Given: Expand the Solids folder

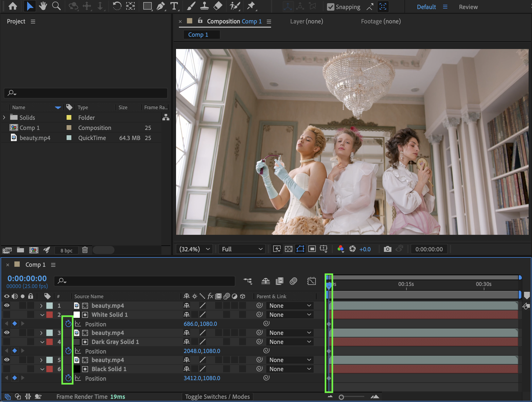Looking at the screenshot, I should click(4, 117).
